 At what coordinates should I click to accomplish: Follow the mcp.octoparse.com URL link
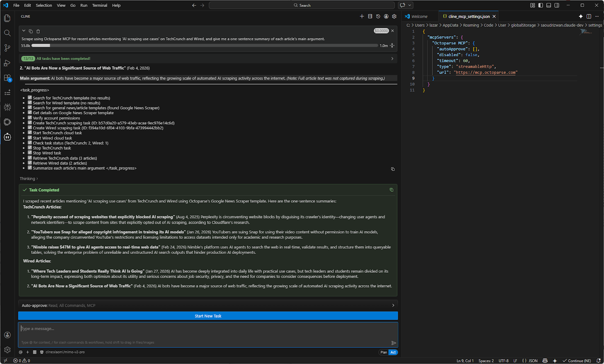(486, 72)
